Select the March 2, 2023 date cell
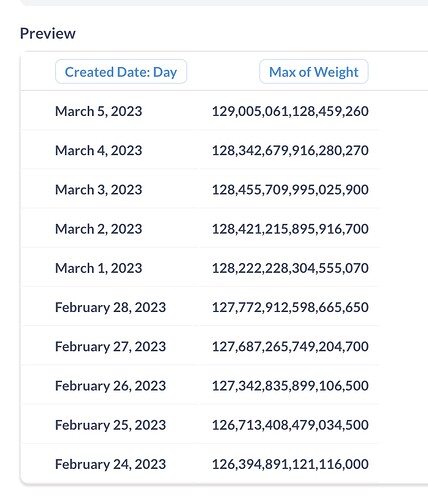 pyautogui.click(x=99, y=229)
